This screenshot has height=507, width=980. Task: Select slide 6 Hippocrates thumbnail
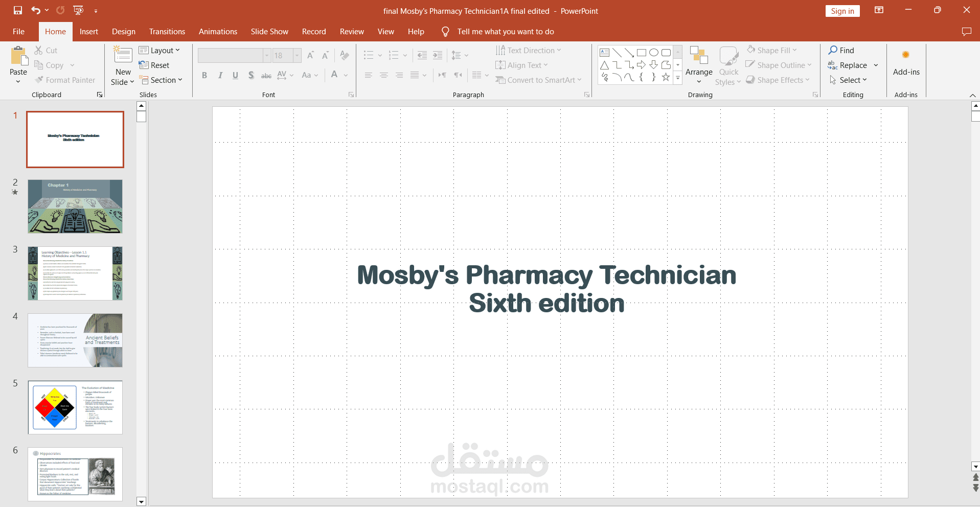coord(75,474)
